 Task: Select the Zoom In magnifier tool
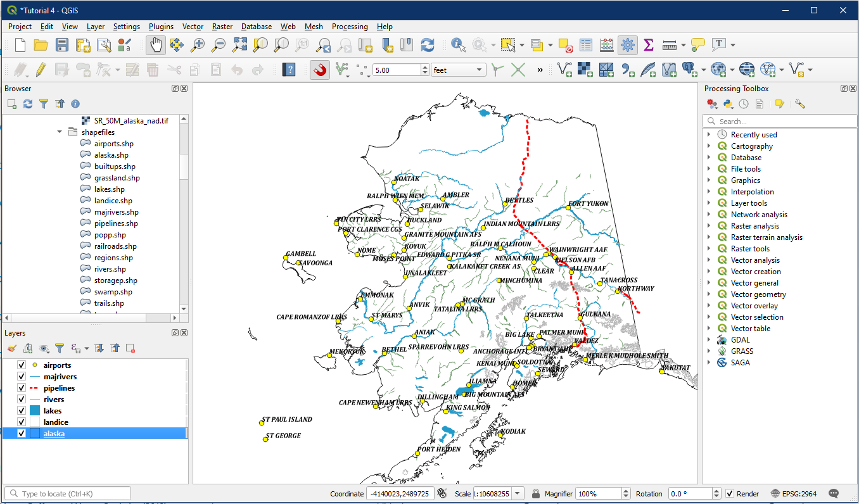pyautogui.click(x=198, y=45)
